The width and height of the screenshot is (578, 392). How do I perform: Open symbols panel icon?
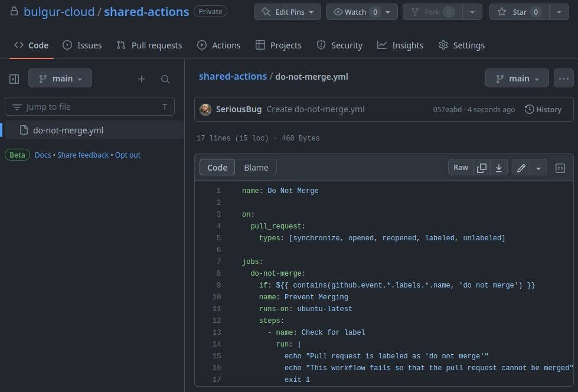tap(560, 168)
